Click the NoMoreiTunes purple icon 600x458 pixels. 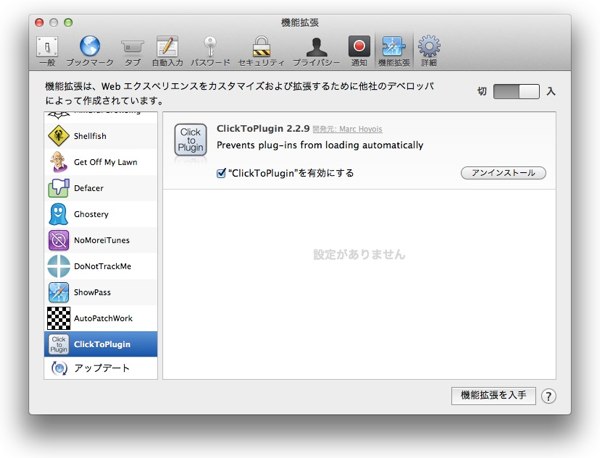pos(59,240)
